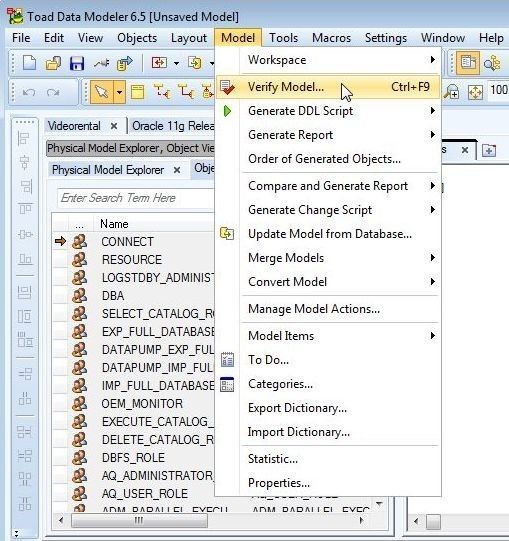Click the Redo arrow icon
Image resolution: width=509 pixels, height=541 pixels.
53,92
